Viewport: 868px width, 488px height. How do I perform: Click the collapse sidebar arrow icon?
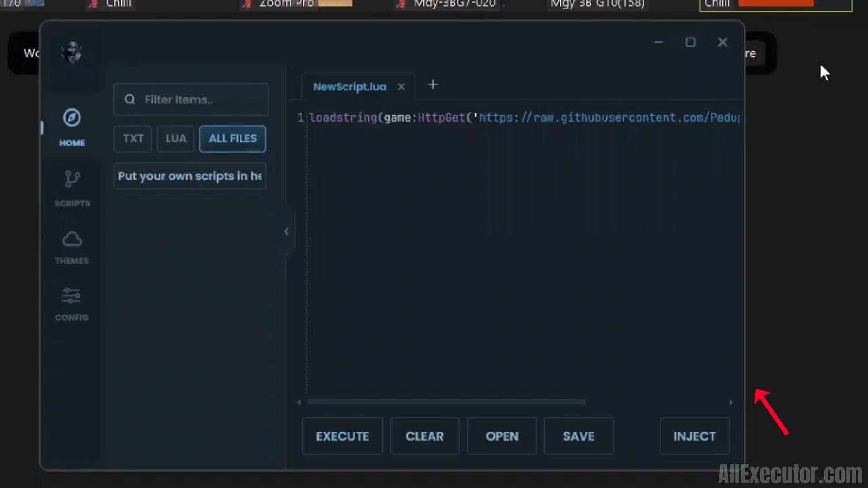click(x=286, y=231)
